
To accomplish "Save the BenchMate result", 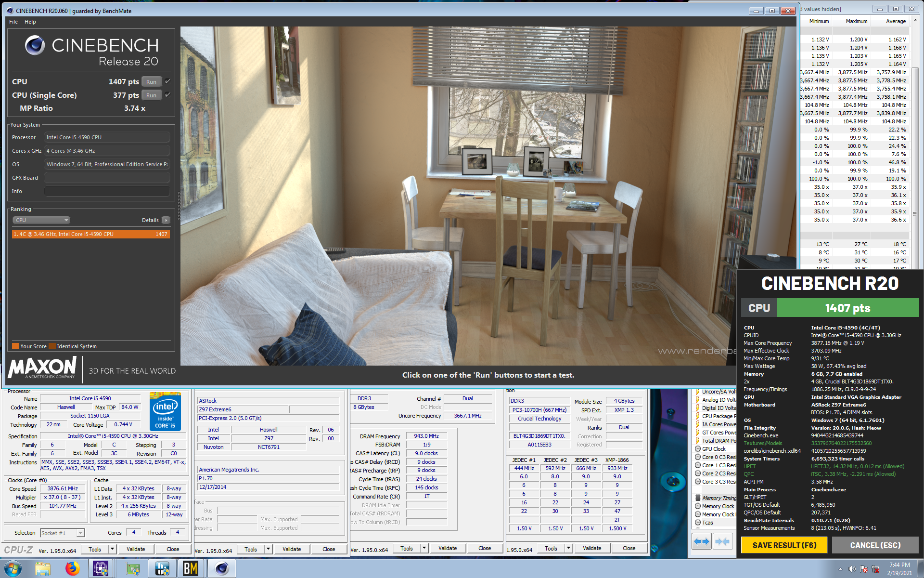I will [784, 545].
